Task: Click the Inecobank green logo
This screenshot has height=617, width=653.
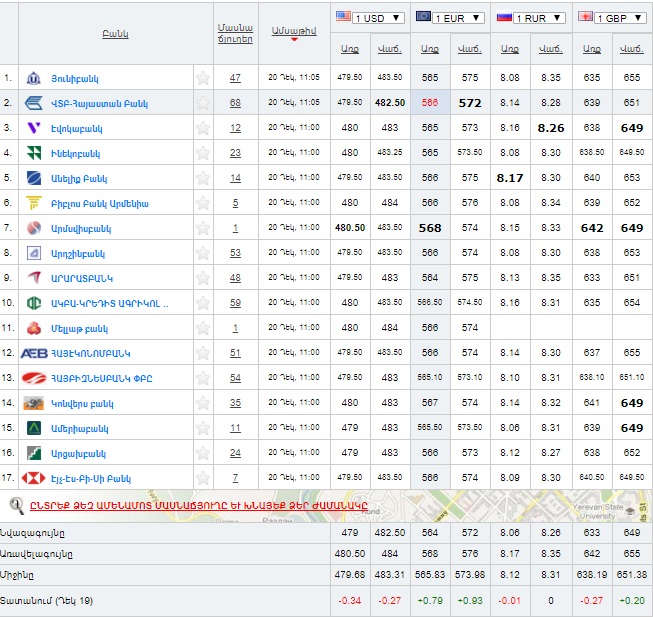Action: [34, 153]
